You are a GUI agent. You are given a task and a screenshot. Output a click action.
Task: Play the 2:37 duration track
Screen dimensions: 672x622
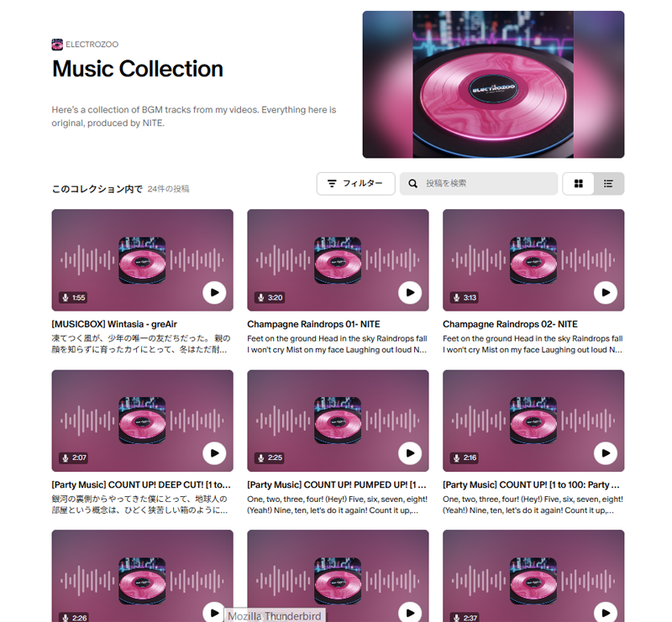click(606, 613)
